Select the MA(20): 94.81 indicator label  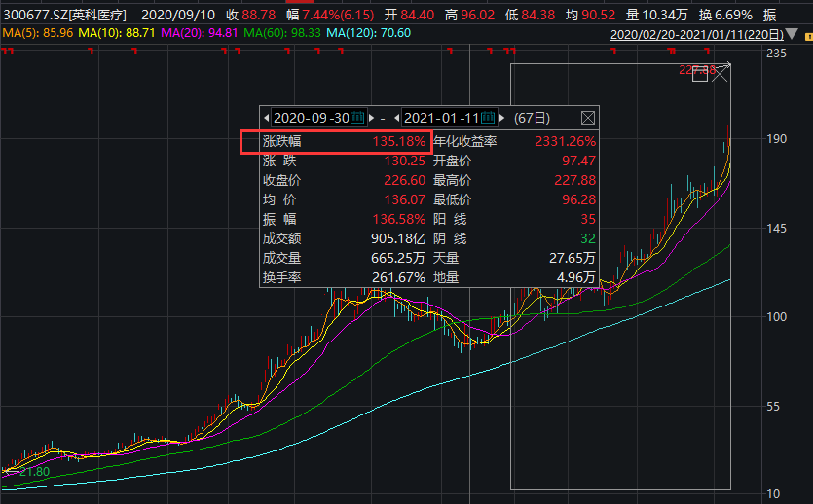click(199, 33)
